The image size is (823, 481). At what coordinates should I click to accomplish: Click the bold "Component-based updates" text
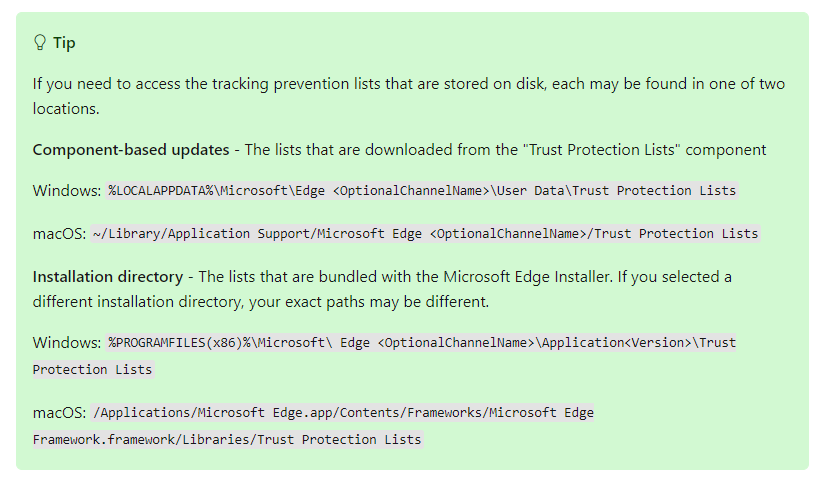[x=129, y=150]
